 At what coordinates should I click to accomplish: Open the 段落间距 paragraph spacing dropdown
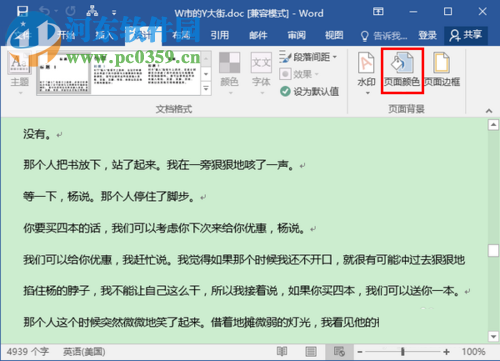[x=308, y=57]
